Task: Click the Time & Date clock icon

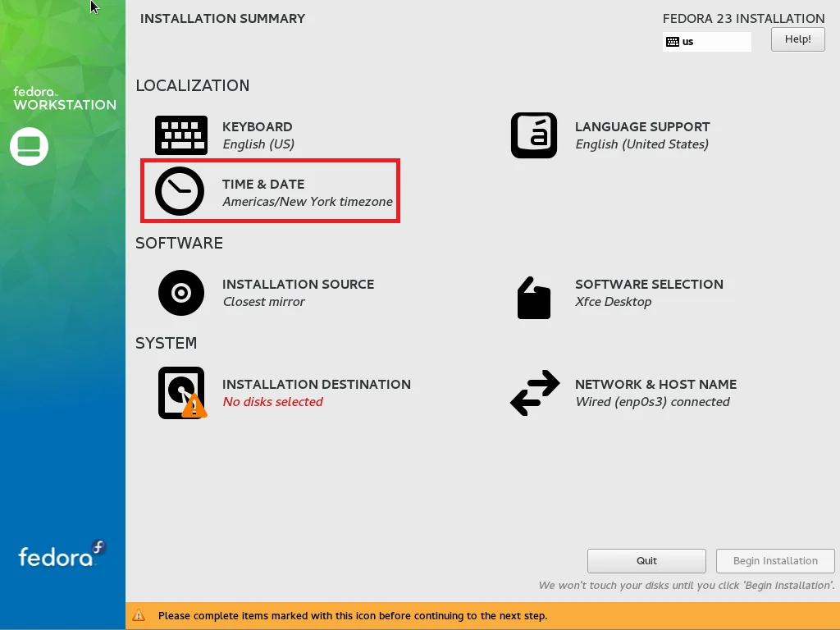Action: (180, 191)
